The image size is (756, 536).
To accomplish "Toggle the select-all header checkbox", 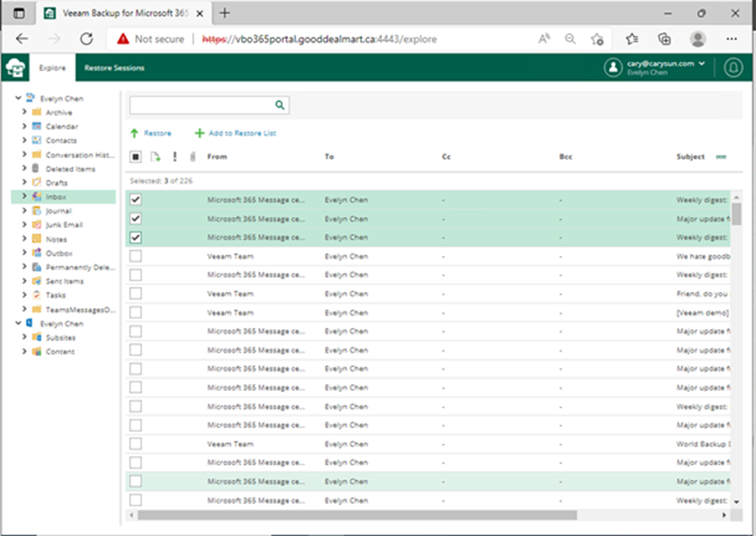I will [x=135, y=157].
